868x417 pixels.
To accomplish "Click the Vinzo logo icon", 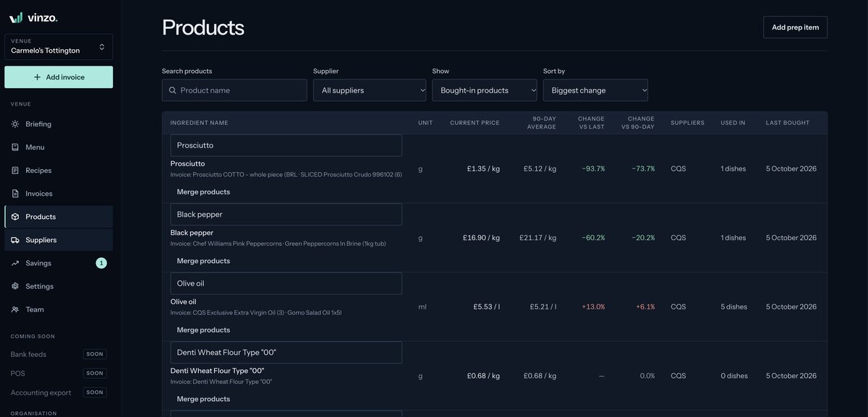I will coord(16,17).
